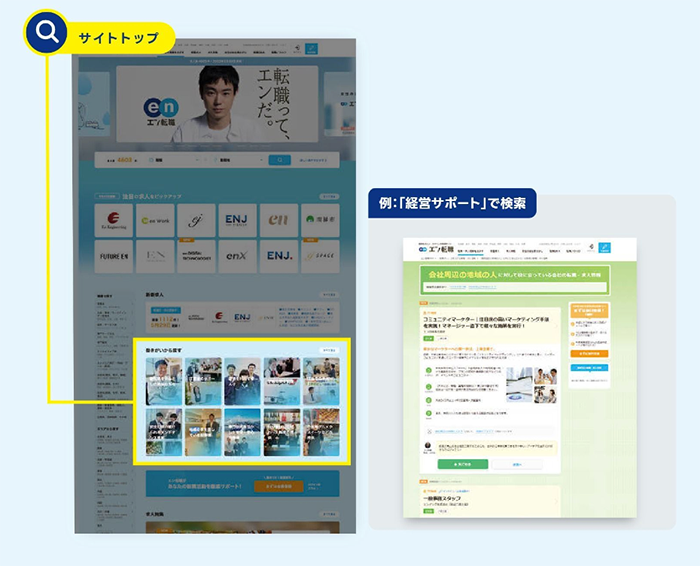Click the cursive ej company logo tile
The image size is (700, 566).
(196, 220)
